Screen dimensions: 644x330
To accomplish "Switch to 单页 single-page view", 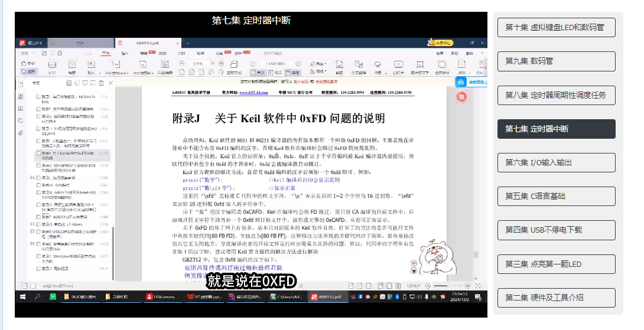I will pos(258,72).
